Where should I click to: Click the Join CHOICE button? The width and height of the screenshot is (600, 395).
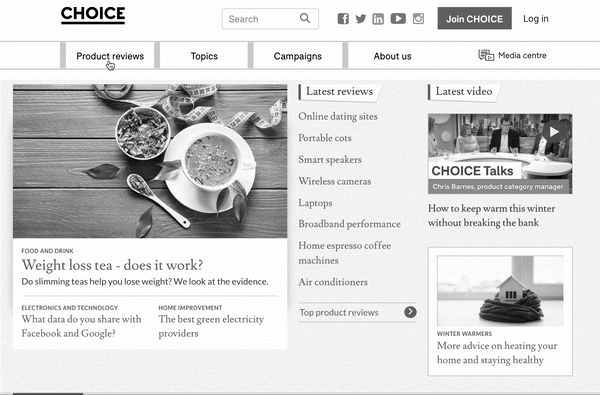click(x=474, y=18)
